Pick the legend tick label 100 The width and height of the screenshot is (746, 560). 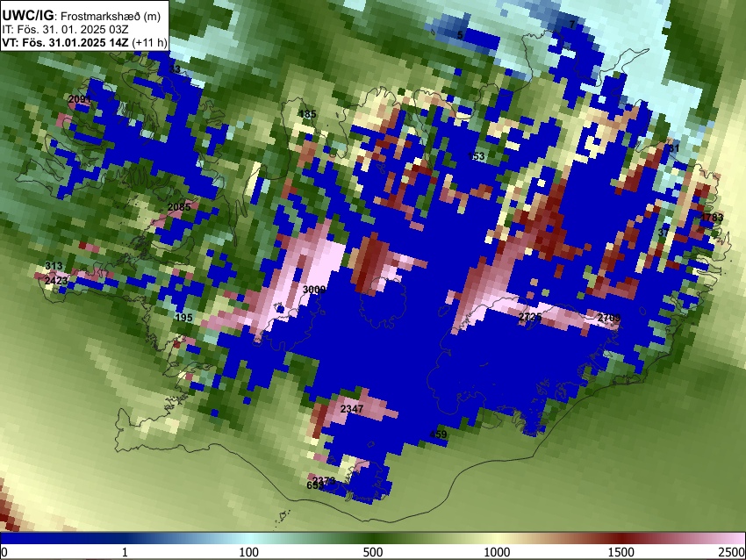(248, 552)
